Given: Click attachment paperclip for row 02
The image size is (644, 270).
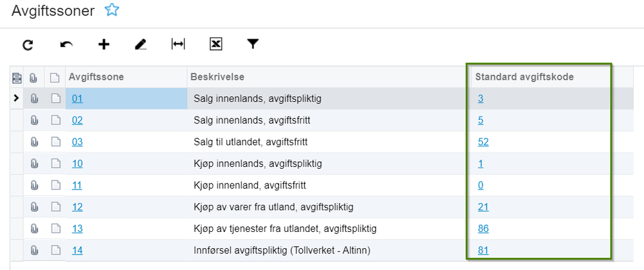Looking at the screenshot, I should (34, 121).
